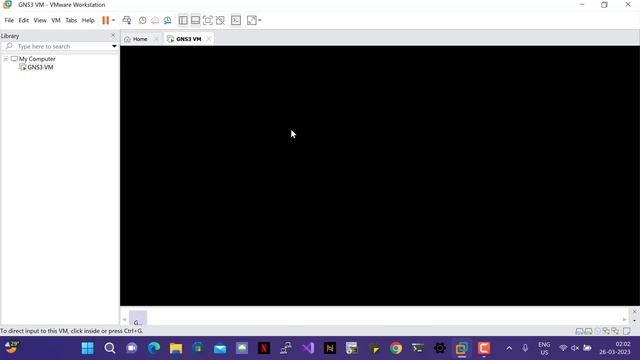Viewport: 640px width, 360px height.
Task: Open the VM menu
Action: (56, 20)
